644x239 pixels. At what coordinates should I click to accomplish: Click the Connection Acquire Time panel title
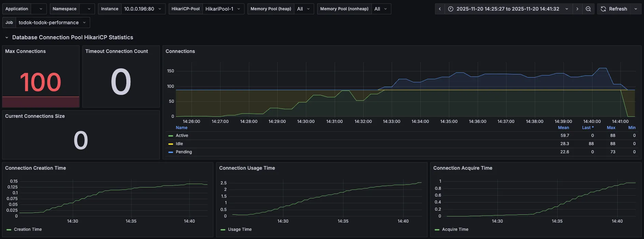(463, 168)
